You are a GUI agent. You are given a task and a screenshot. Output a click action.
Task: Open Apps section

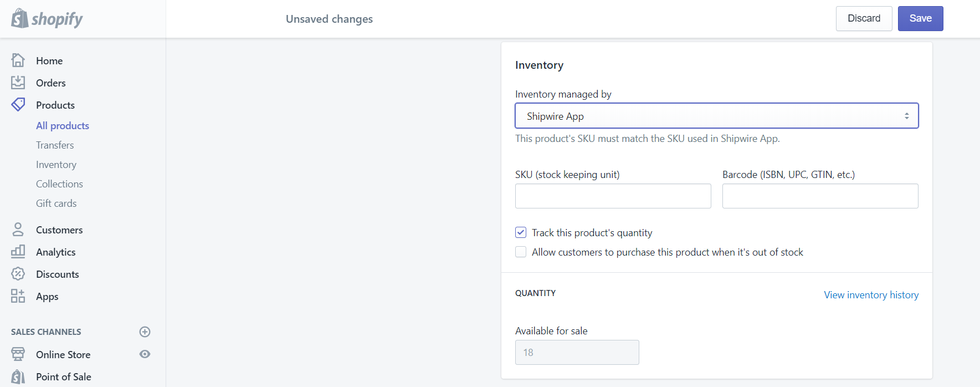pyautogui.click(x=47, y=296)
